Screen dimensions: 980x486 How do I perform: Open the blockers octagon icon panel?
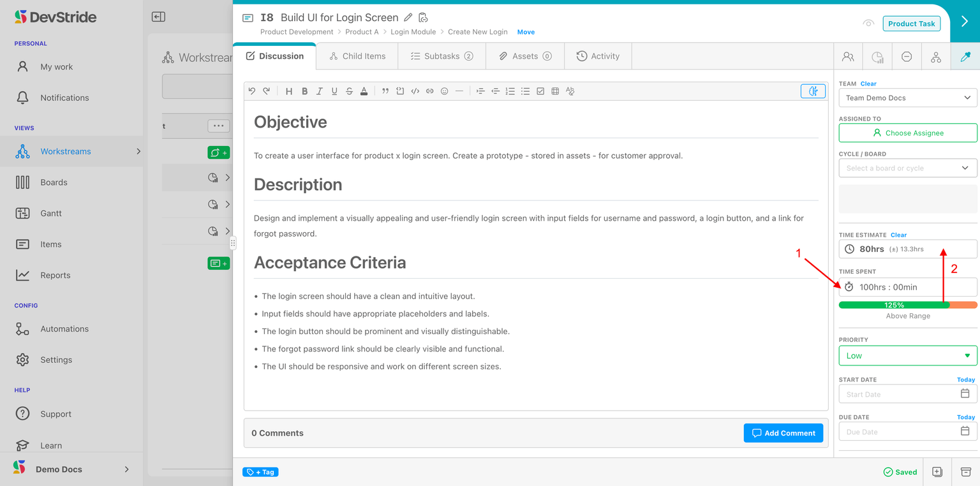click(x=906, y=57)
